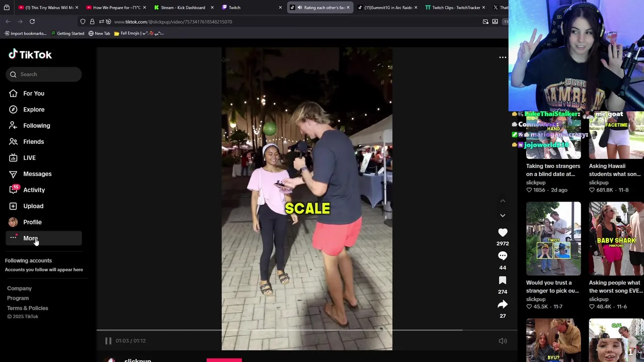Open 'Asking Hawaii students what son...' video
The width and height of the screenshot is (644, 362).
pos(616,135)
